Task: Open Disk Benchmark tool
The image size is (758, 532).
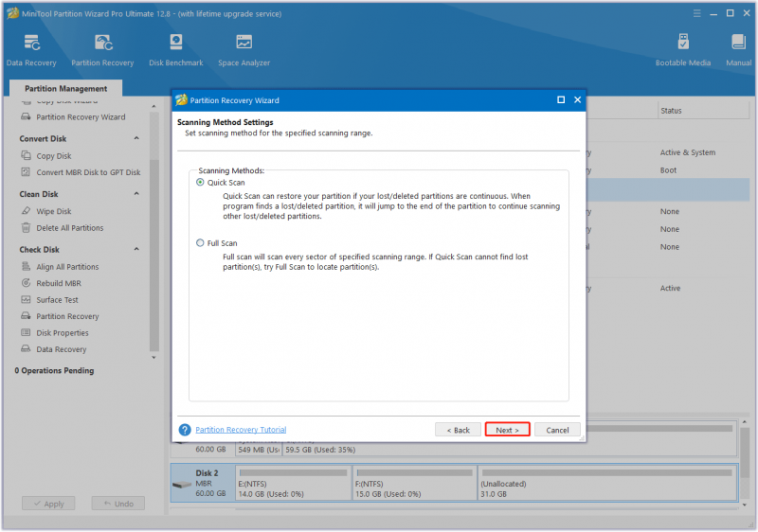Action: point(176,50)
